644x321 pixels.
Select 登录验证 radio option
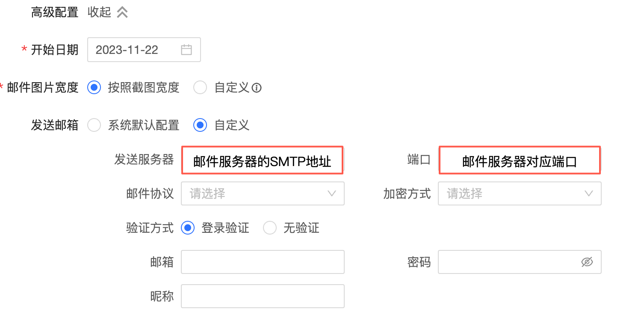tap(188, 228)
